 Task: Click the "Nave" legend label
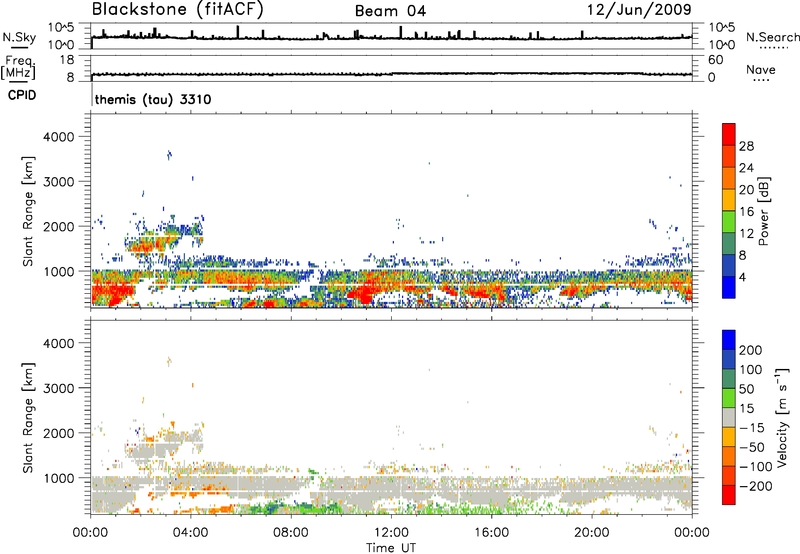coord(761,69)
